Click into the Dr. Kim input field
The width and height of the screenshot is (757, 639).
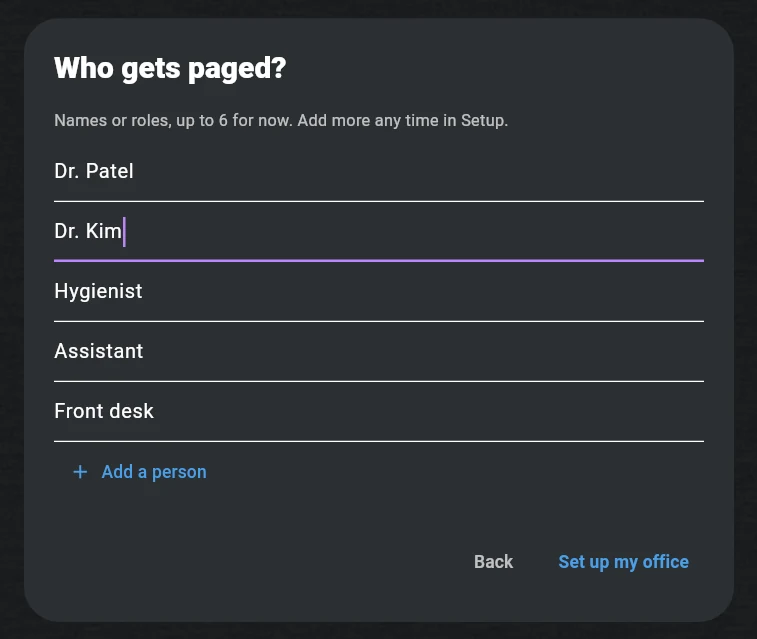click(x=379, y=232)
